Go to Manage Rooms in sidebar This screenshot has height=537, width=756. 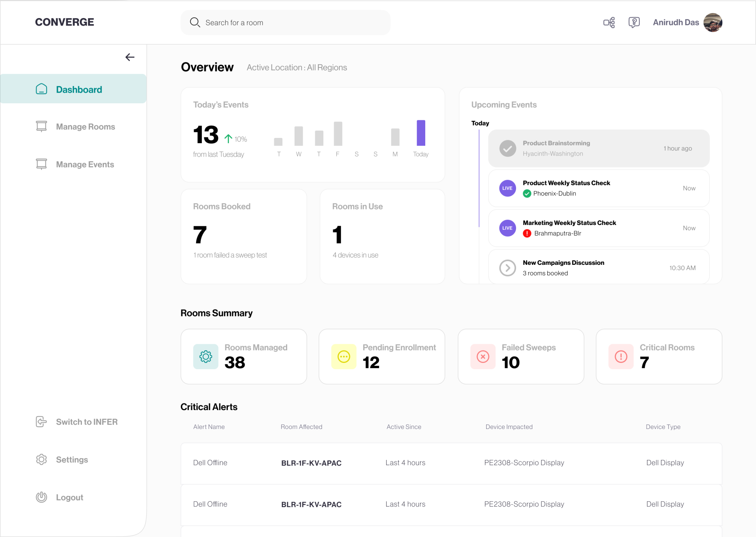point(85,127)
